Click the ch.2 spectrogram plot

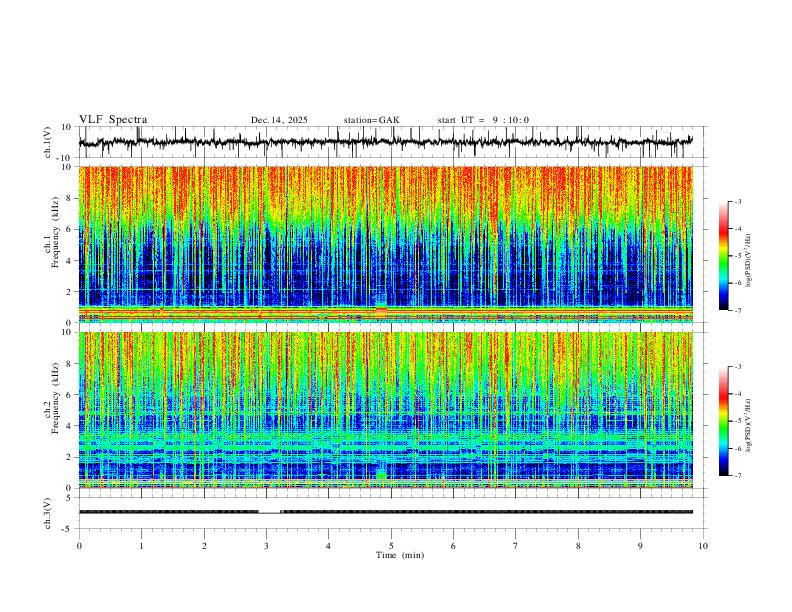pyautogui.click(x=386, y=410)
